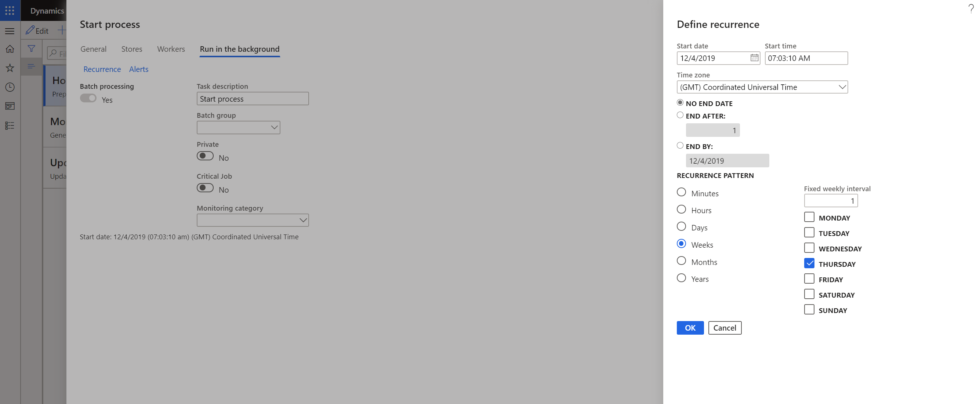The width and height of the screenshot is (980, 404).
Task: Click the favorites star icon
Action: (10, 68)
